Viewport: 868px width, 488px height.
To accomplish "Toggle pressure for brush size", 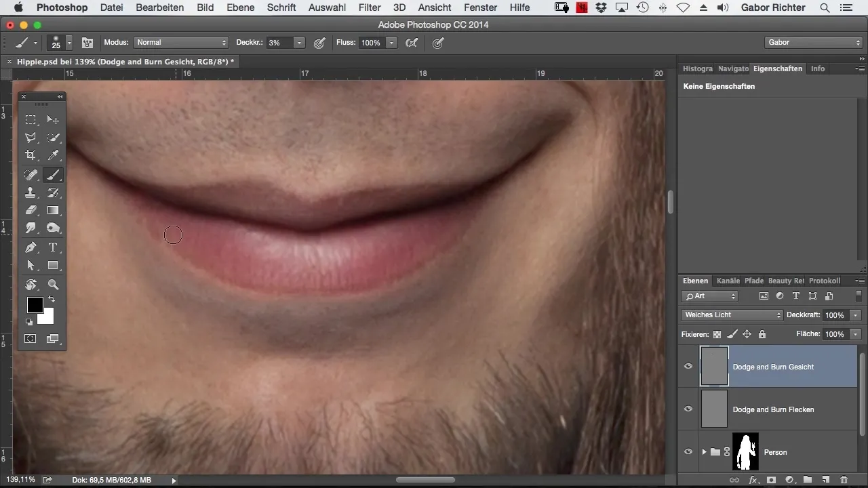I will pos(438,43).
